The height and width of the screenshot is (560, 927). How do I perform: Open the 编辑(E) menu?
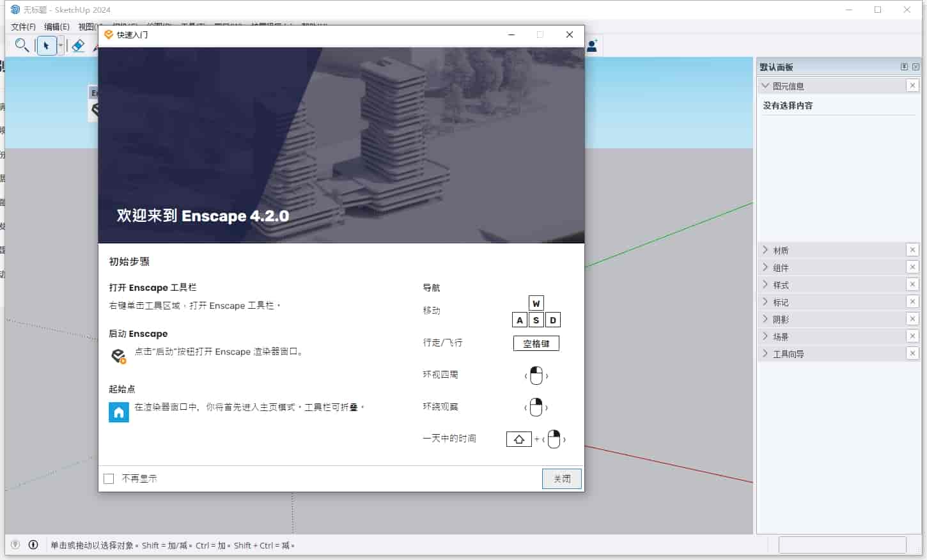click(57, 27)
